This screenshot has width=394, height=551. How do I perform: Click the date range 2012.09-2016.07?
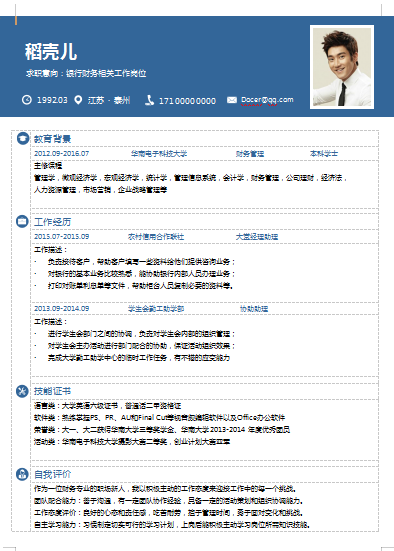(62, 154)
